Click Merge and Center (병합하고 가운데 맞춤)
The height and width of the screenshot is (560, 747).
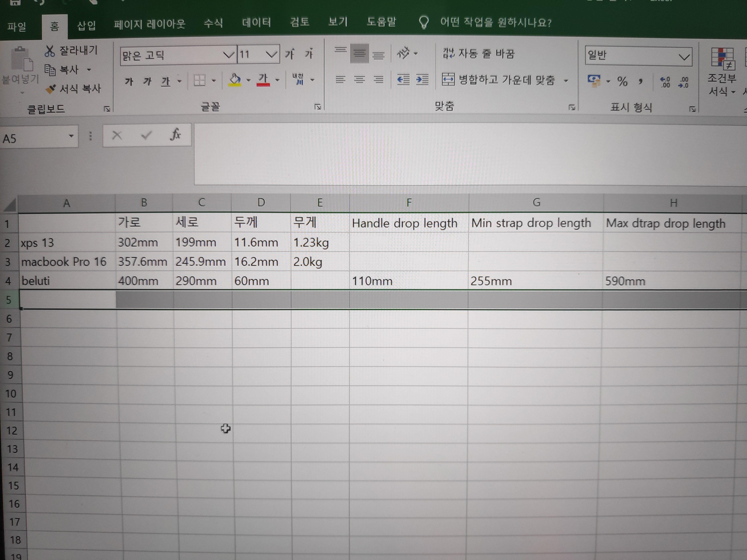tap(499, 80)
